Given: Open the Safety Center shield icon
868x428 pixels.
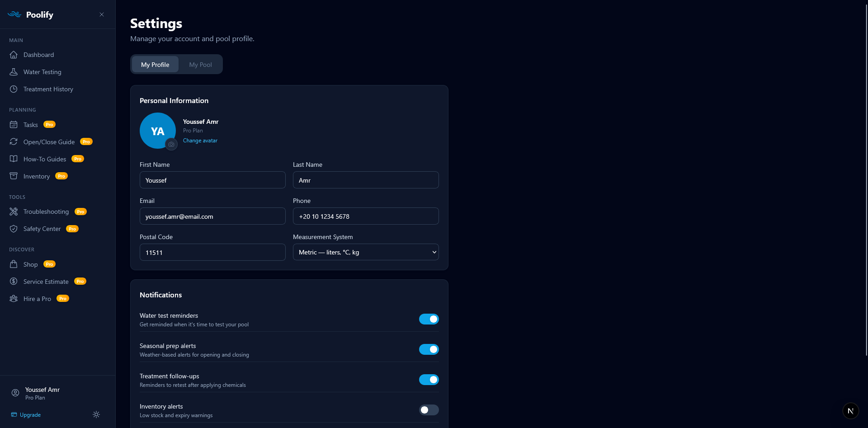Looking at the screenshot, I should click(x=14, y=229).
